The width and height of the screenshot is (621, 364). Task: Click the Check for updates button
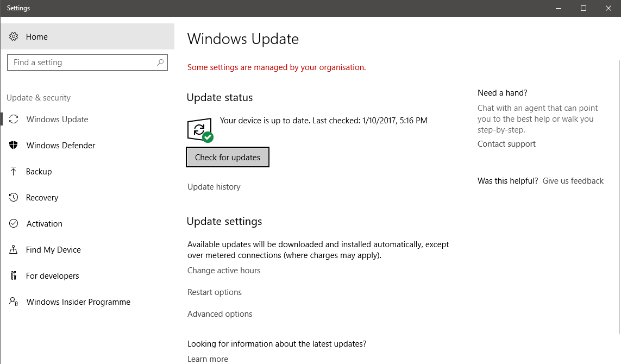[227, 157]
